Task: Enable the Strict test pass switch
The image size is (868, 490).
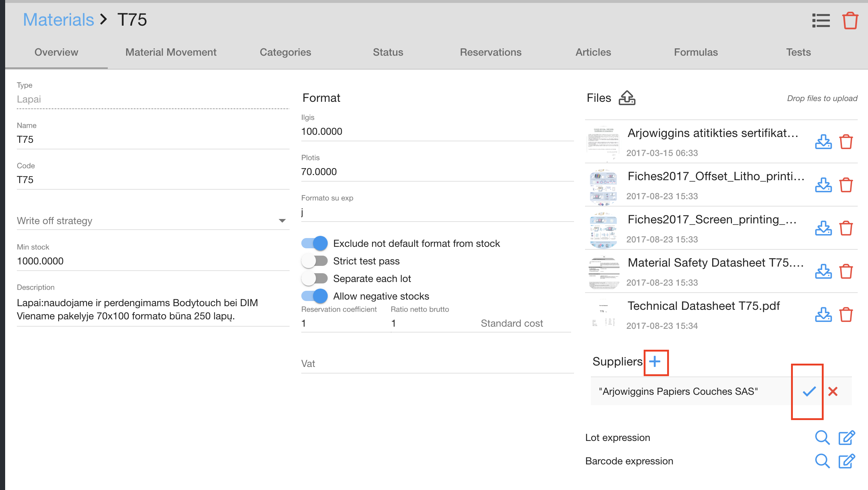Action: (315, 261)
